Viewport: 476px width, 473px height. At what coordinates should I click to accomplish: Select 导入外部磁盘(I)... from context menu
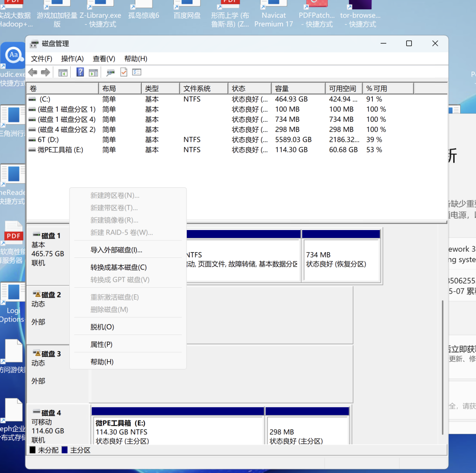click(x=116, y=250)
